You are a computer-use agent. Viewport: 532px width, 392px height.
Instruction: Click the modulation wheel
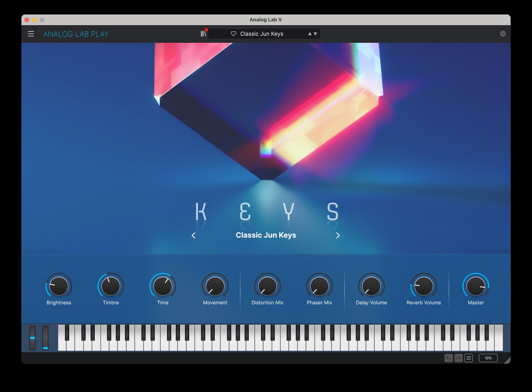tap(45, 338)
